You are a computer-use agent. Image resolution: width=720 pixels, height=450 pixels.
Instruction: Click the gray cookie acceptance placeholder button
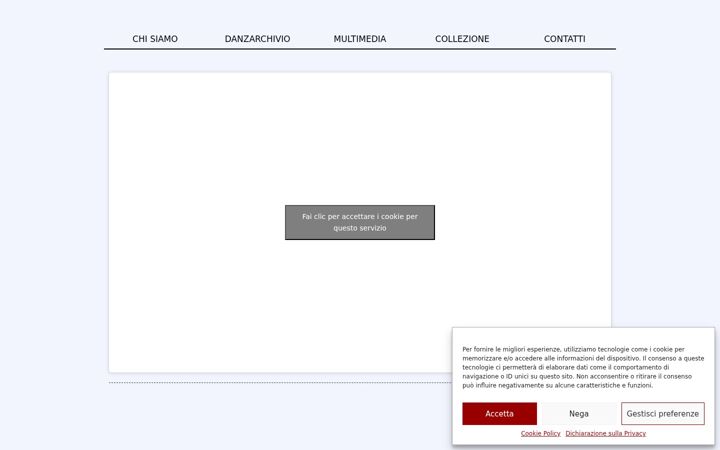coord(360,222)
